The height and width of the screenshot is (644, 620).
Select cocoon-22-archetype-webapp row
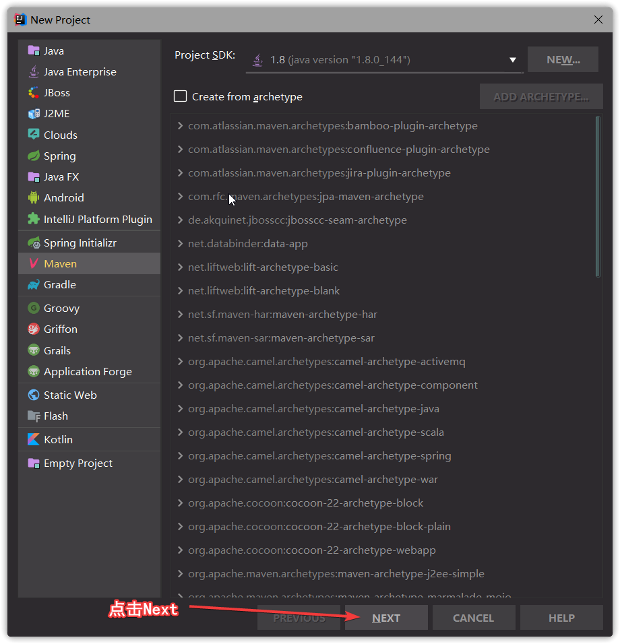tap(386, 550)
